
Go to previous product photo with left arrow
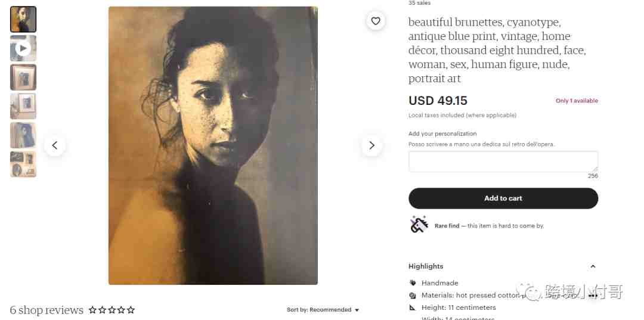pos(55,145)
